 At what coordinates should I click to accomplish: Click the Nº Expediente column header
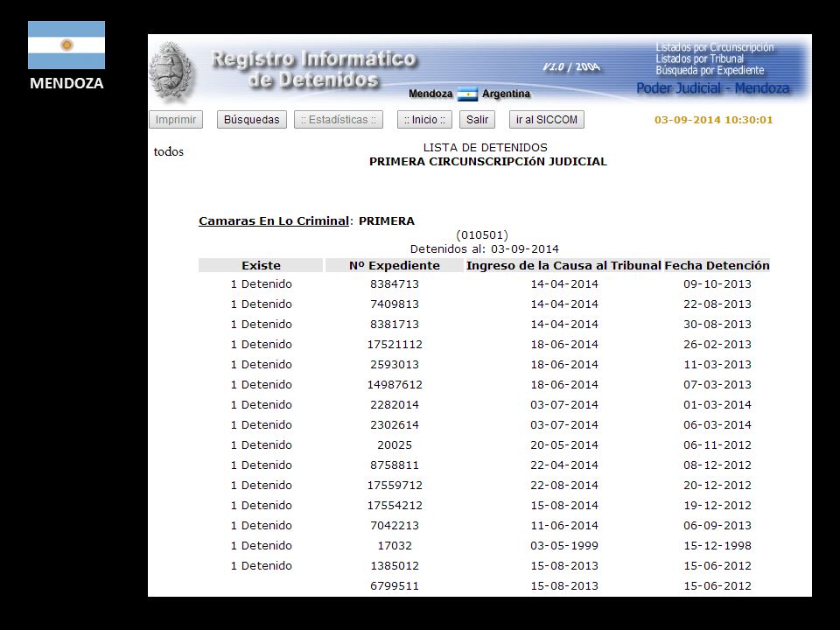click(395, 265)
